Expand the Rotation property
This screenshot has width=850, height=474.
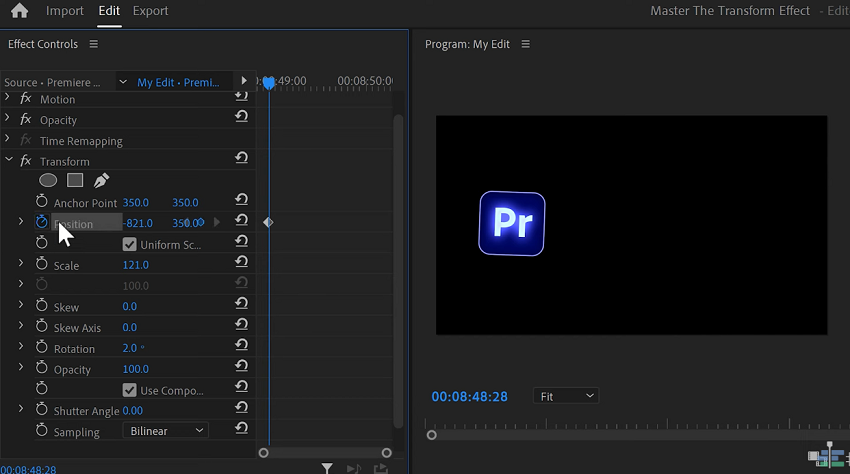[x=21, y=346]
